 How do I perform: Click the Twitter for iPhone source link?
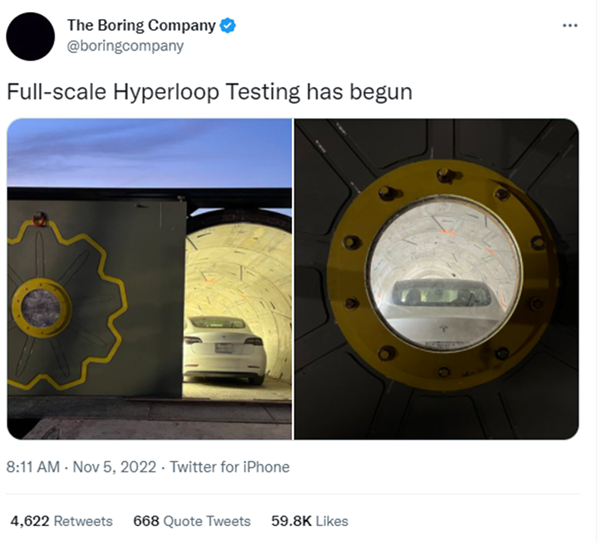coord(230,467)
